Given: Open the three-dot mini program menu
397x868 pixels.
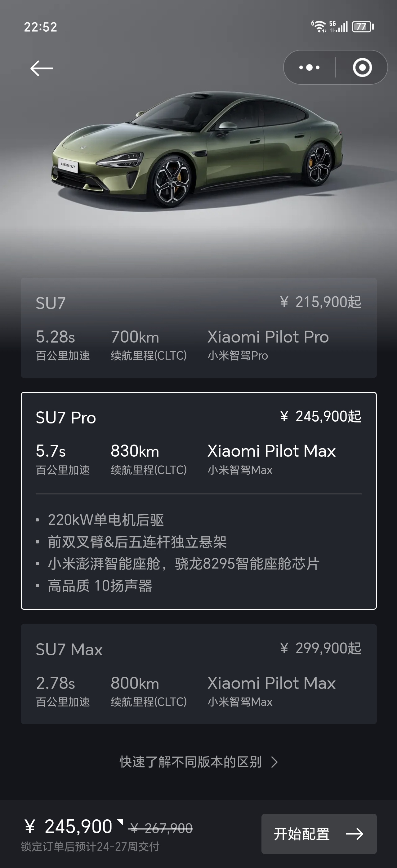Looking at the screenshot, I should [x=309, y=67].
